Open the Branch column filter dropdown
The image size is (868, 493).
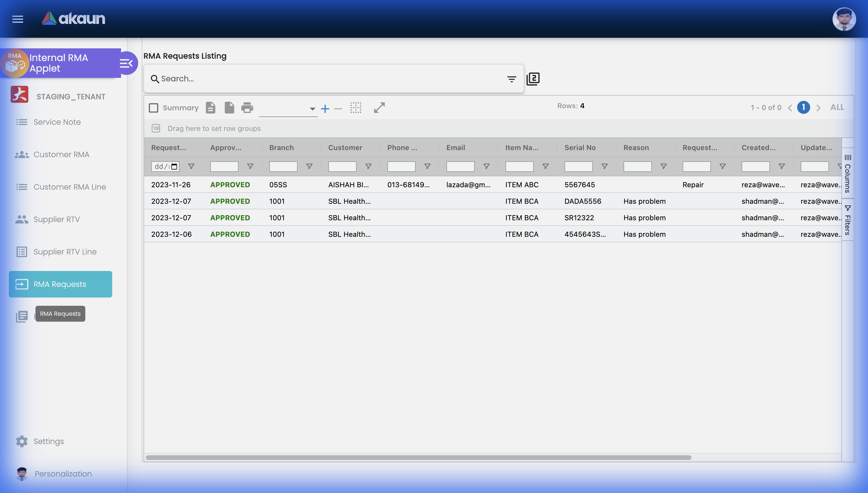pos(309,166)
